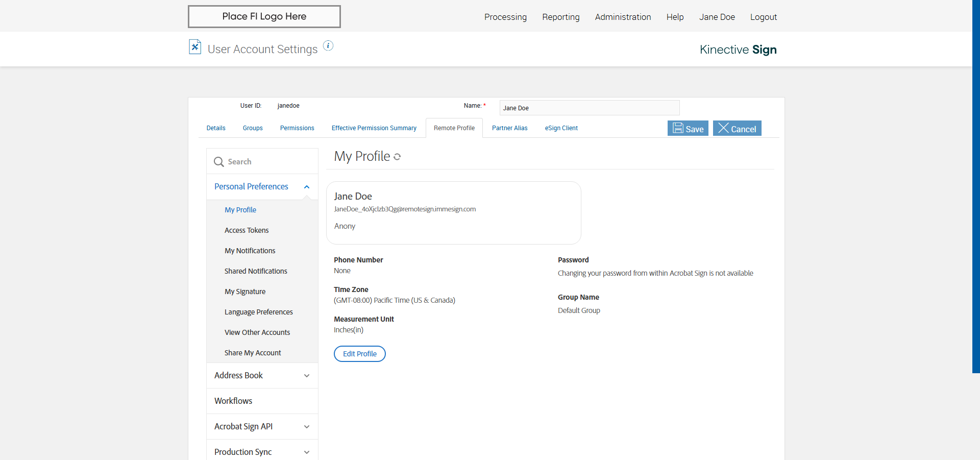Open the eSign Client tab
This screenshot has width=980, height=460.
(561, 128)
